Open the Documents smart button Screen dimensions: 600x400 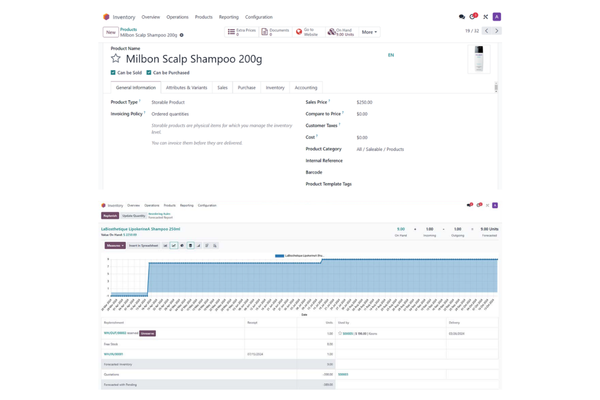click(275, 32)
